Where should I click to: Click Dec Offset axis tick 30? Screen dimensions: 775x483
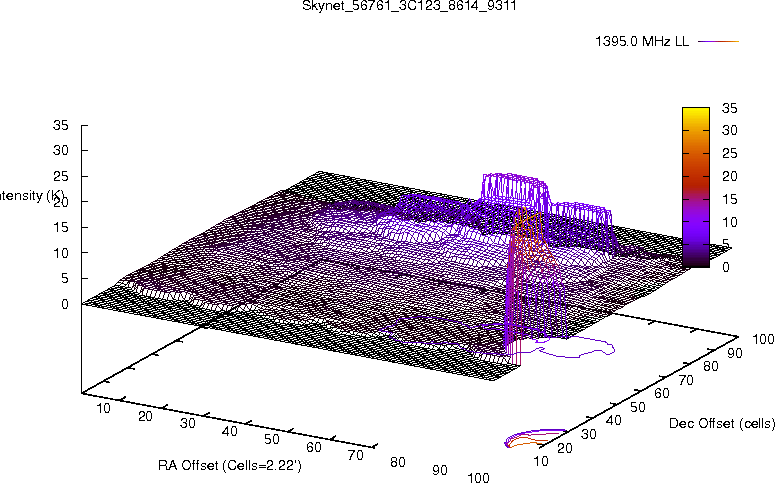pyautogui.click(x=589, y=435)
